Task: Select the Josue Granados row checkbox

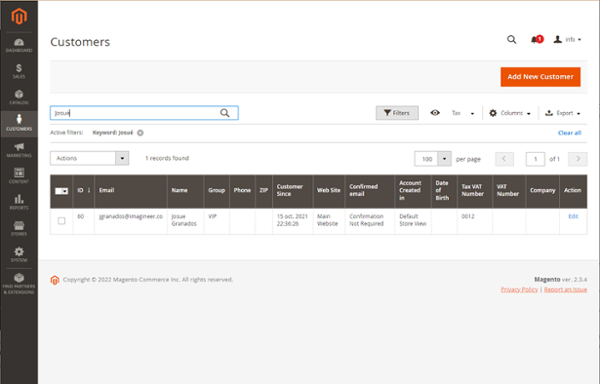Action: point(61,221)
